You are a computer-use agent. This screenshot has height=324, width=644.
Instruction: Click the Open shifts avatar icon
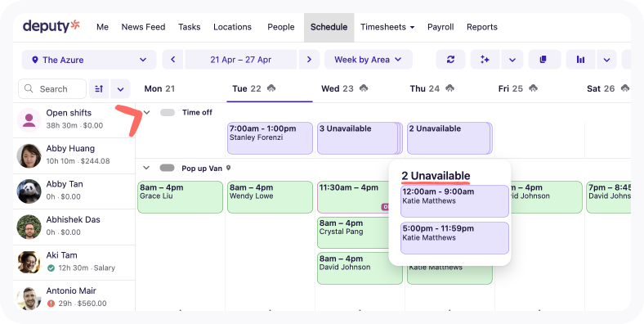coord(29,120)
